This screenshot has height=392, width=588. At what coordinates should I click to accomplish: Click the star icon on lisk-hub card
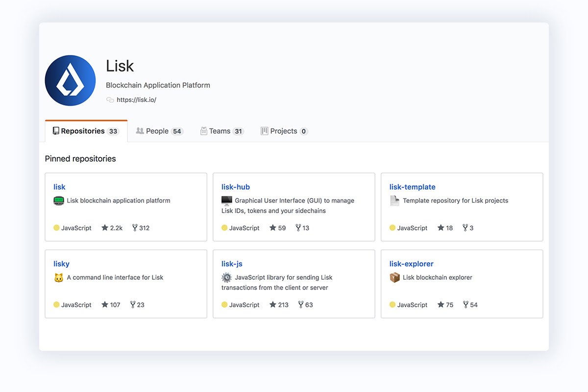tap(273, 227)
